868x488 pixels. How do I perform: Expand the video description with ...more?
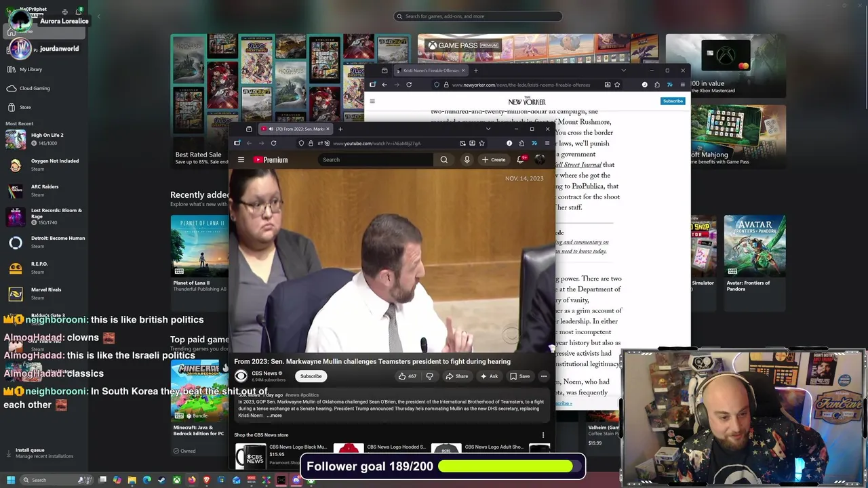(274, 415)
